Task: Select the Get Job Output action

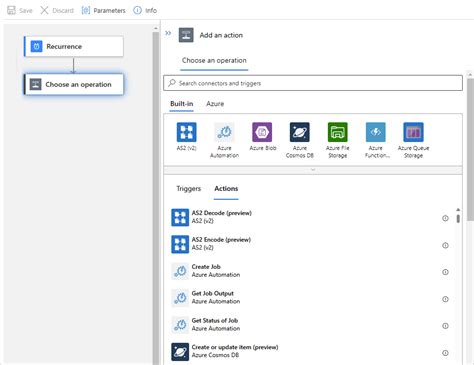Action: (x=309, y=298)
